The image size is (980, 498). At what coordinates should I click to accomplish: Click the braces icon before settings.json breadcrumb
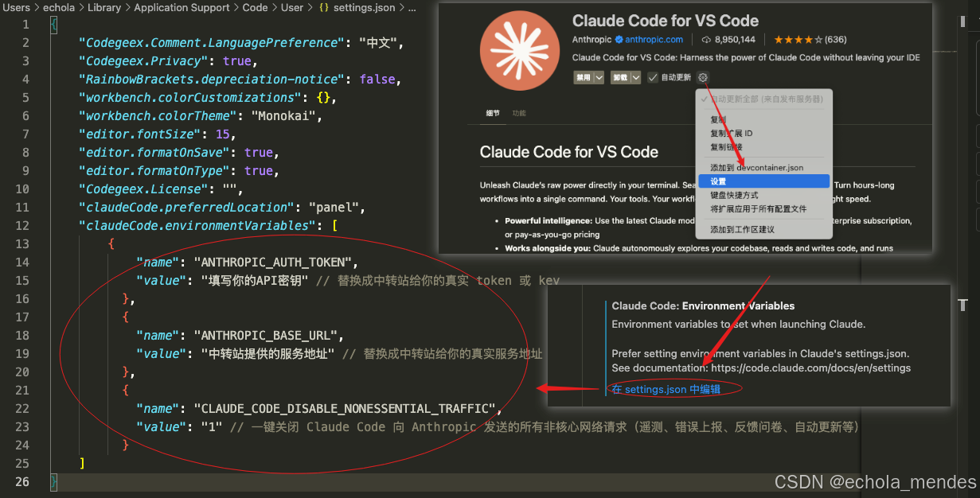(324, 7)
